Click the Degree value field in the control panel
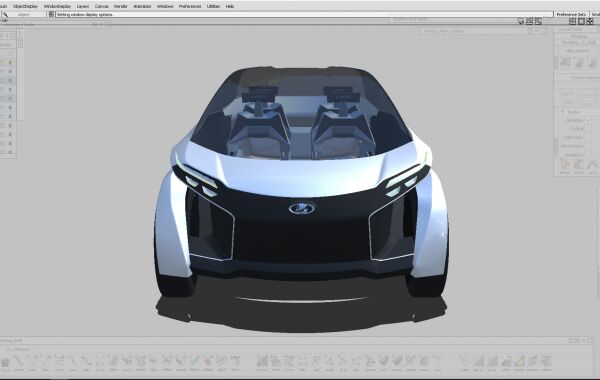600x380 pixels. click(x=586, y=93)
